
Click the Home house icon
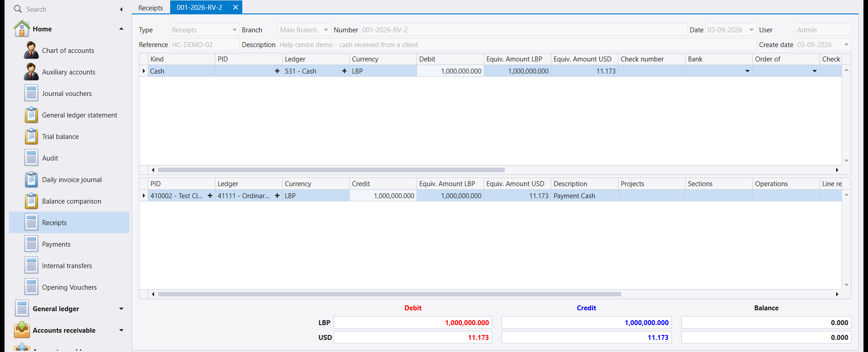pyautogui.click(x=21, y=28)
